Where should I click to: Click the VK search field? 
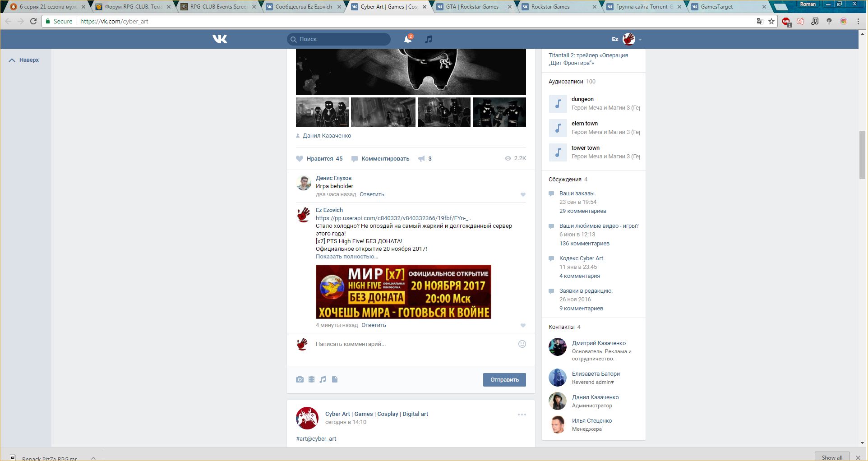[339, 39]
